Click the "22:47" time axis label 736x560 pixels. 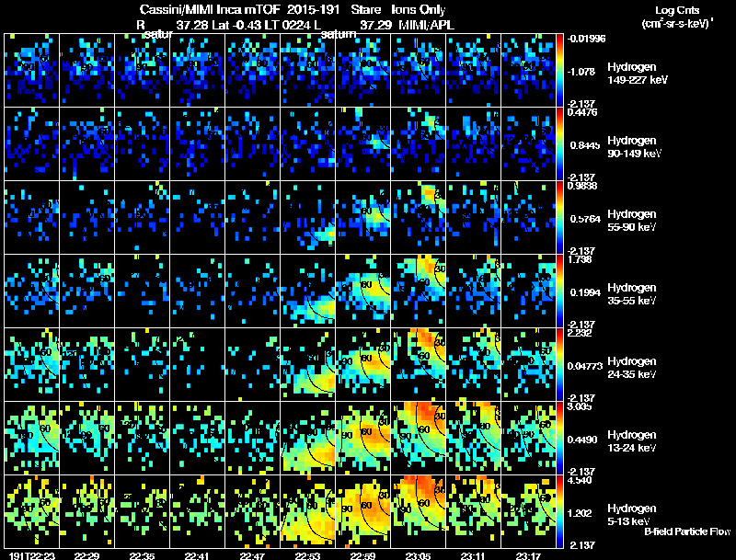tap(252, 556)
